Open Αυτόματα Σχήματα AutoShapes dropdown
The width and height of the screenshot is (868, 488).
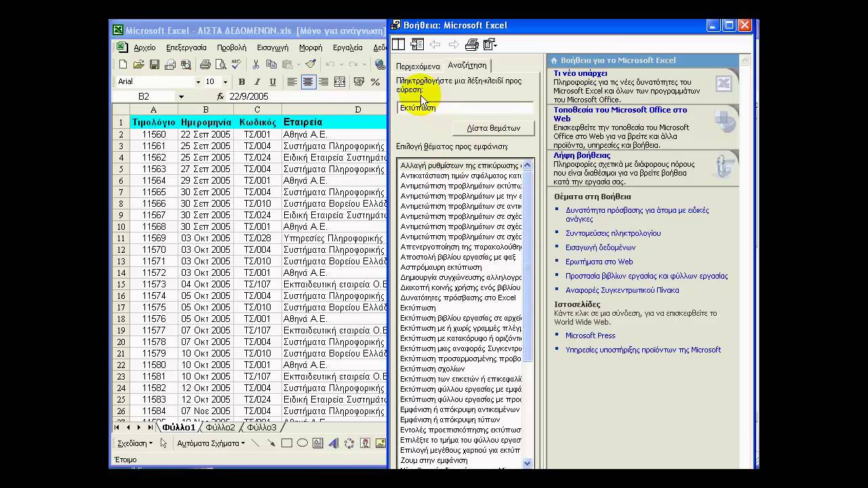[211, 443]
